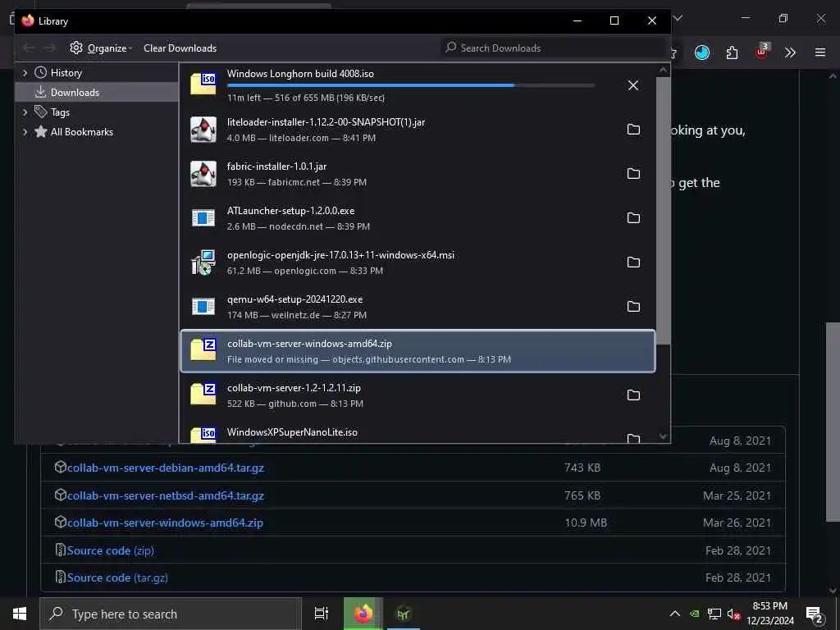This screenshot has height=630, width=840.
Task: Open containing folder for ATLauncher-setup-1.2.0.0.exe
Action: point(633,217)
